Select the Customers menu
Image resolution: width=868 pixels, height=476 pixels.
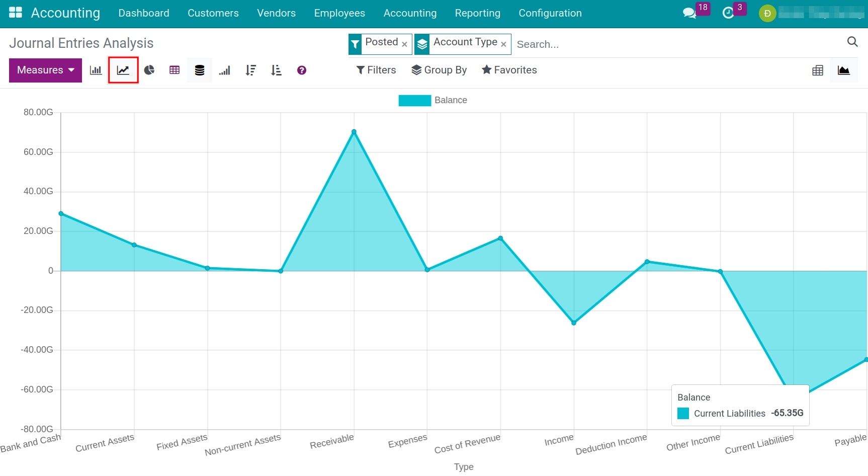coord(213,13)
